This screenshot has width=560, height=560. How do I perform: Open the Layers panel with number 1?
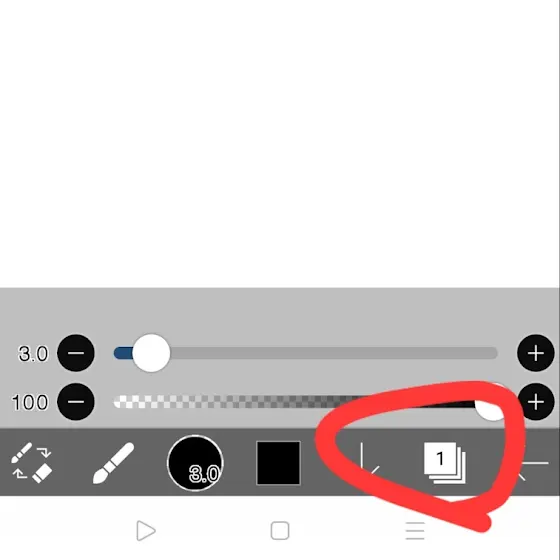(445, 463)
